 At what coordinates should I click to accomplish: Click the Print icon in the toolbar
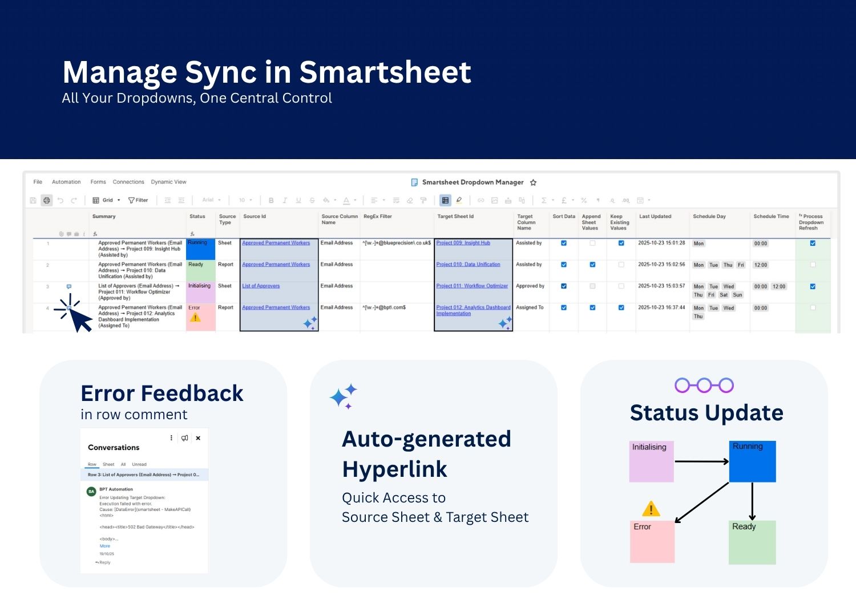(x=47, y=200)
